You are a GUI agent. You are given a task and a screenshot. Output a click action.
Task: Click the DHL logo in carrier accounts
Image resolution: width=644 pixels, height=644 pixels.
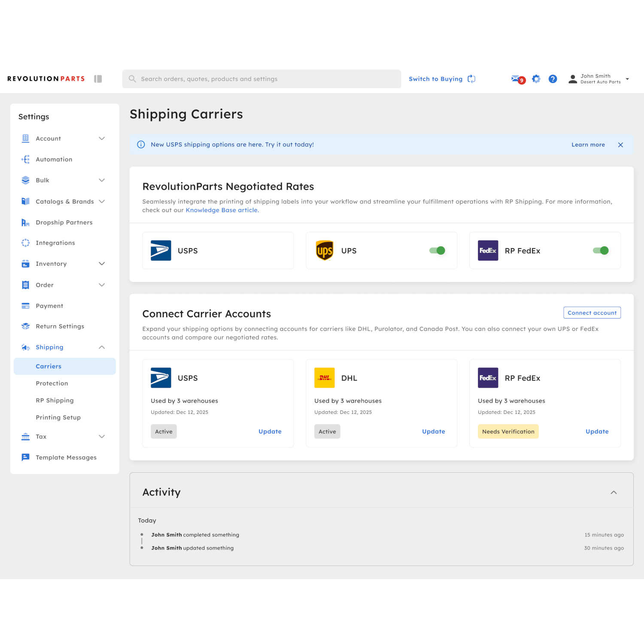click(325, 378)
